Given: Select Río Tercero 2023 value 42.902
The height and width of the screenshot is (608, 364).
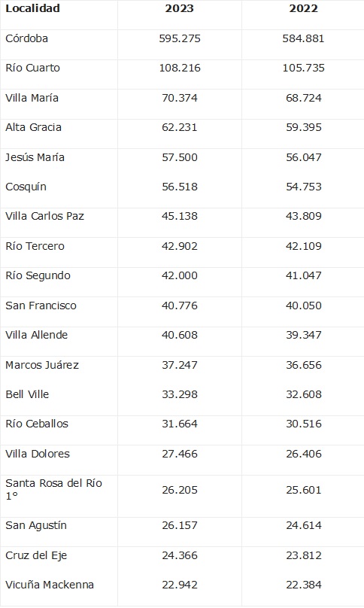Looking at the screenshot, I should tap(180, 246).
